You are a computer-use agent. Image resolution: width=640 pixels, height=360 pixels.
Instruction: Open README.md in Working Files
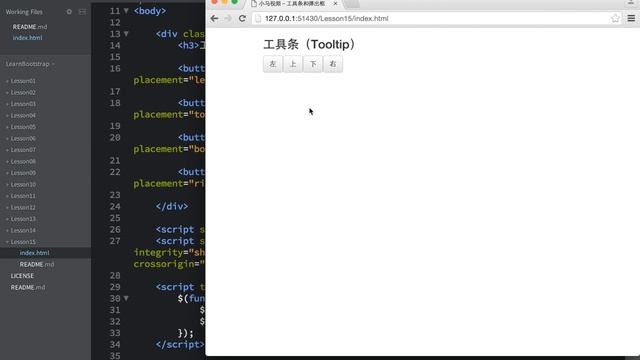click(x=30, y=27)
